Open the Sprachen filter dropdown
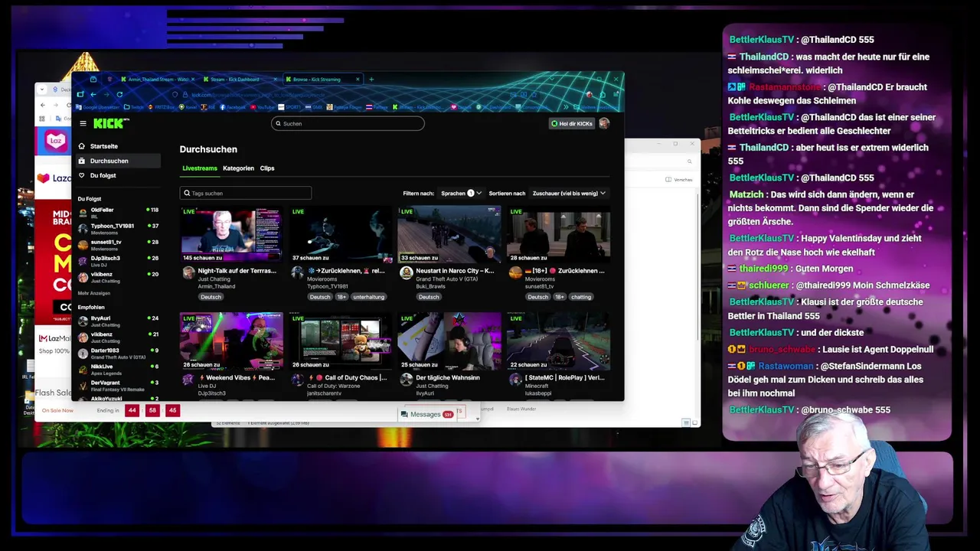Screen dimensions: 980x551 click(x=461, y=194)
